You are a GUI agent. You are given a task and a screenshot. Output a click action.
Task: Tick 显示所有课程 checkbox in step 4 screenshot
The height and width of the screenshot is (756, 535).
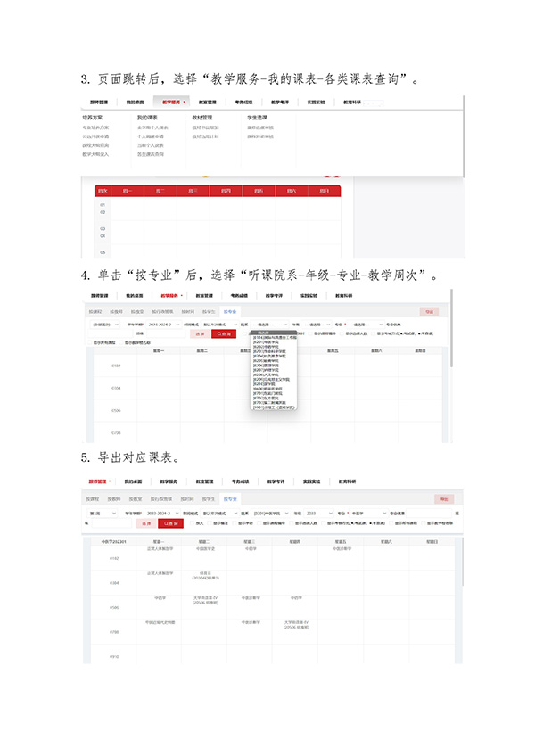(x=90, y=342)
